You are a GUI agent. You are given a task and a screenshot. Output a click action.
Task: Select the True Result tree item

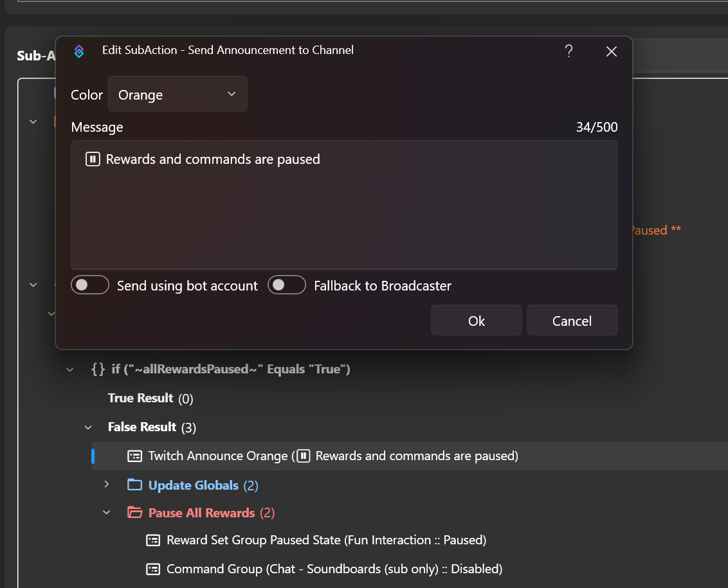pyautogui.click(x=141, y=398)
